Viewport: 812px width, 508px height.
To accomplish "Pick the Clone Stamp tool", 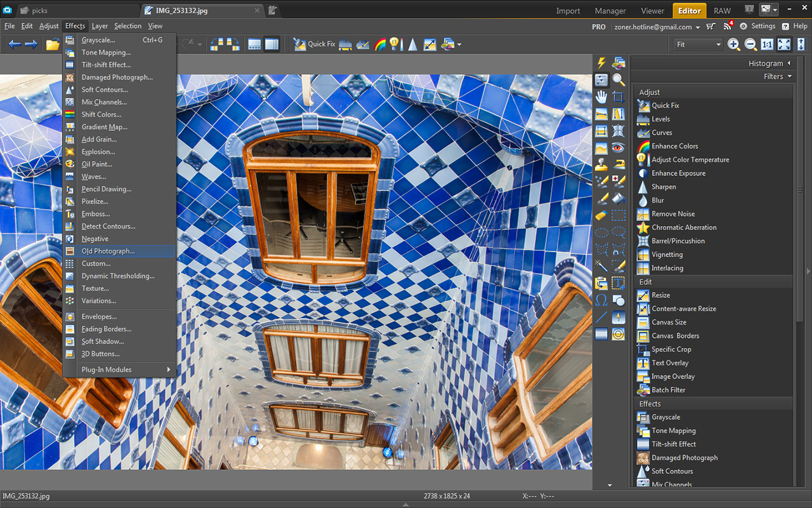I will [601, 165].
